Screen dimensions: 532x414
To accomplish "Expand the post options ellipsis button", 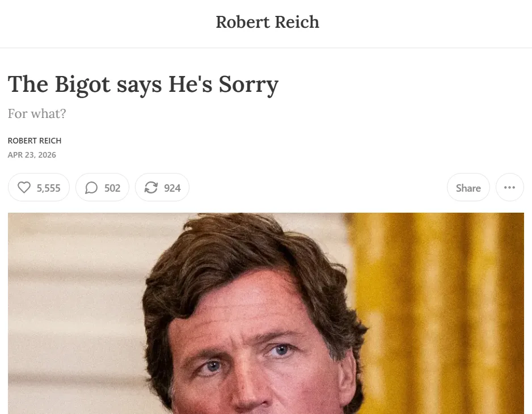I will coord(510,187).
